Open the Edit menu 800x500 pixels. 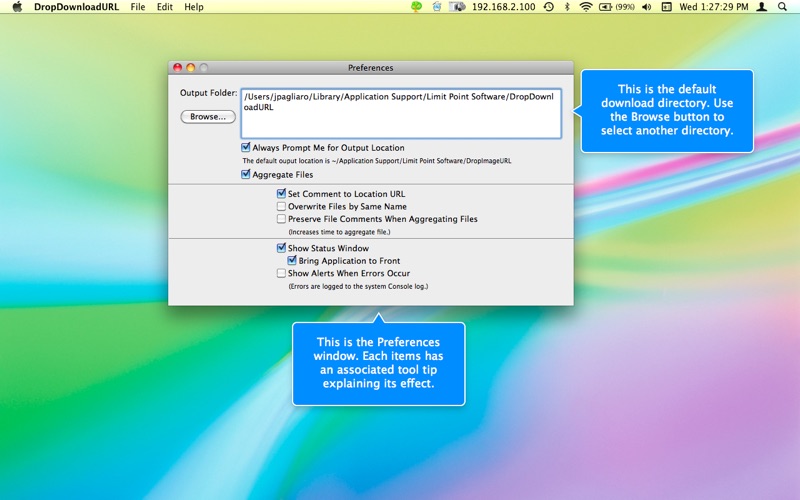pos(164,7)
